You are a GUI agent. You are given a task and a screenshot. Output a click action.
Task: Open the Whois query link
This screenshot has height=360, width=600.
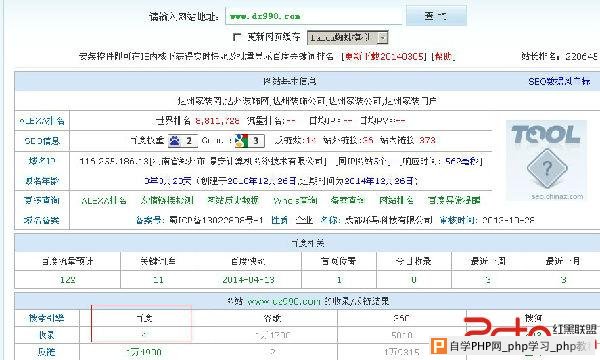pos(295,200)
